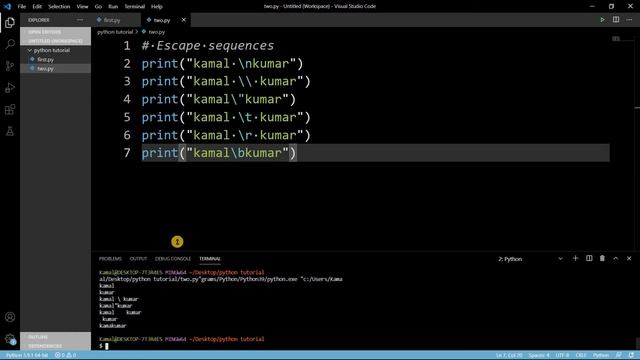Open the Help menu
The width and height of the screenshot is (640, 360).
(x=157, y=7)
